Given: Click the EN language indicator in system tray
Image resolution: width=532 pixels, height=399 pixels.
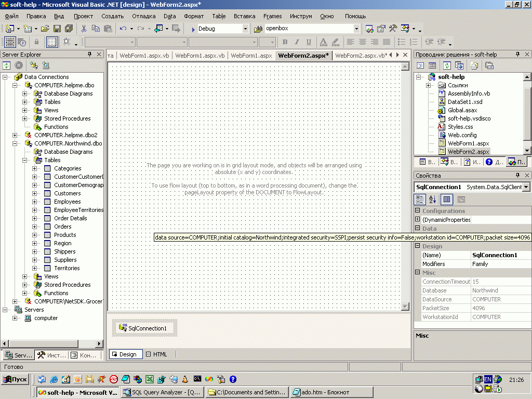Looking at the screenshot, I should (x=488, y=379).
